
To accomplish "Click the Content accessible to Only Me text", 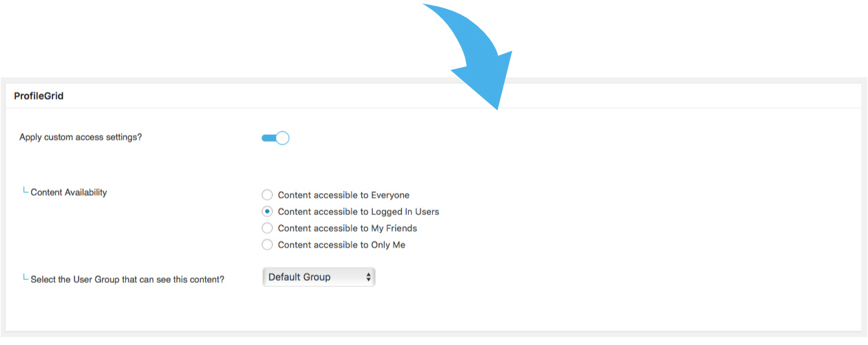I will point(341,245).
